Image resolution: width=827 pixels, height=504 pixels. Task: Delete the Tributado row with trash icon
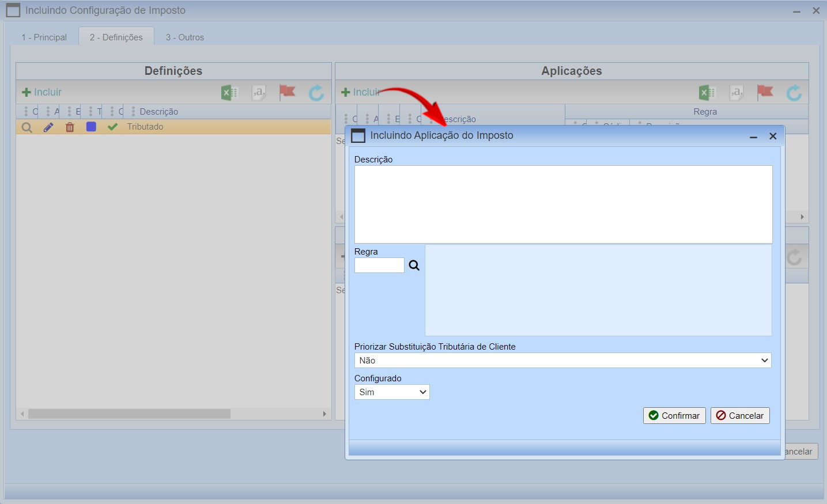[x=70, y=127]
